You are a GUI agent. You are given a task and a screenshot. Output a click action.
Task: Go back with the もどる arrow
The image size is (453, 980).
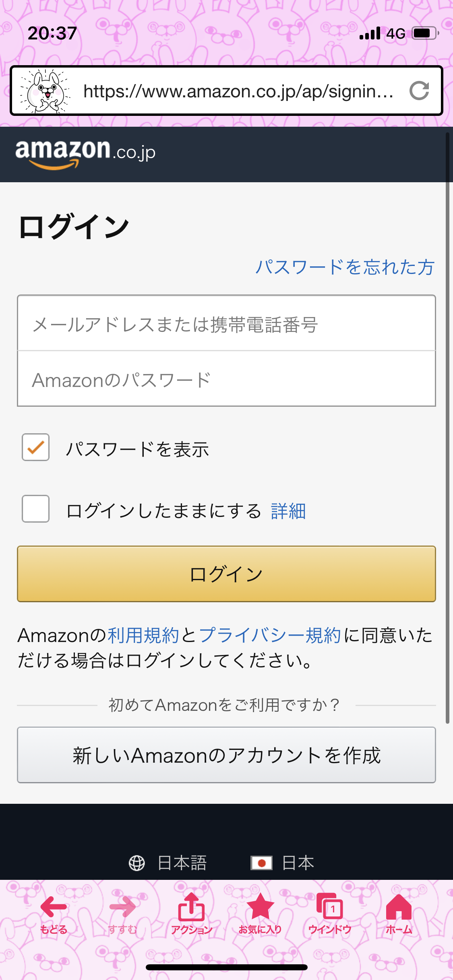coord(54,913)
